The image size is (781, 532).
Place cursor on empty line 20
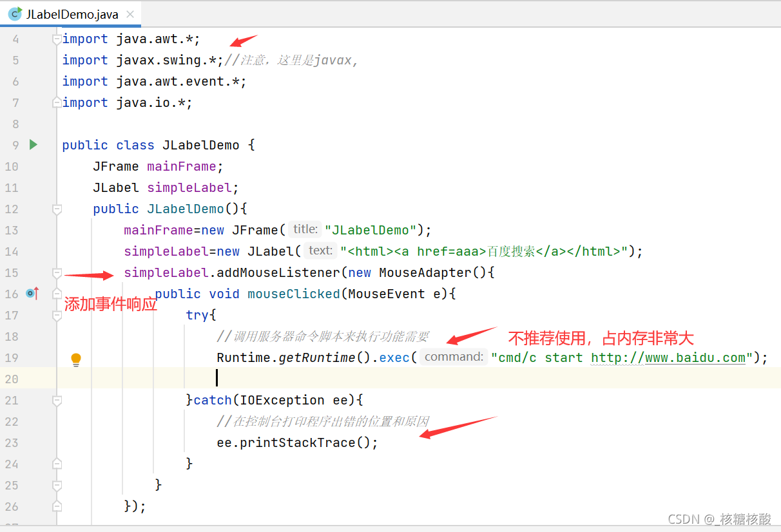(419, 379)
